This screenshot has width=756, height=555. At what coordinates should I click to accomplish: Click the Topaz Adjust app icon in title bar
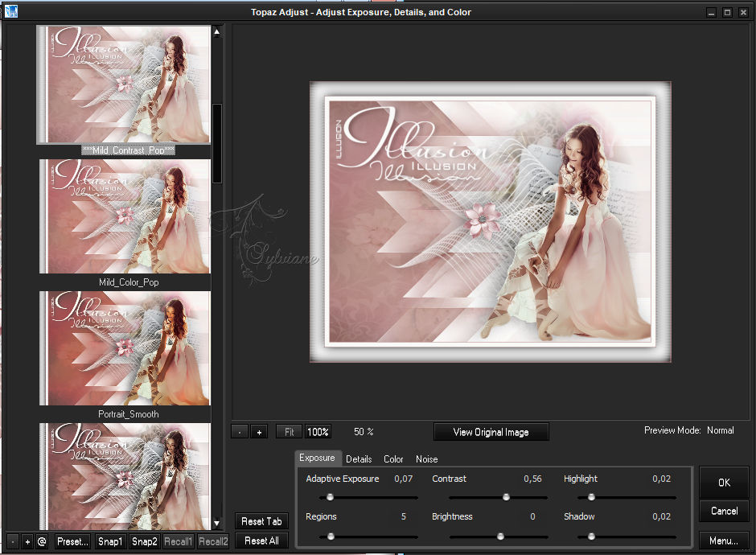coord(11,11)
